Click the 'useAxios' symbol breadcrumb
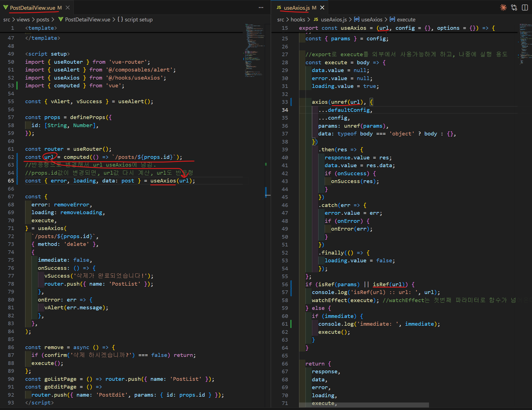This screenshot has height=410, width=532. tap(372, 19)
